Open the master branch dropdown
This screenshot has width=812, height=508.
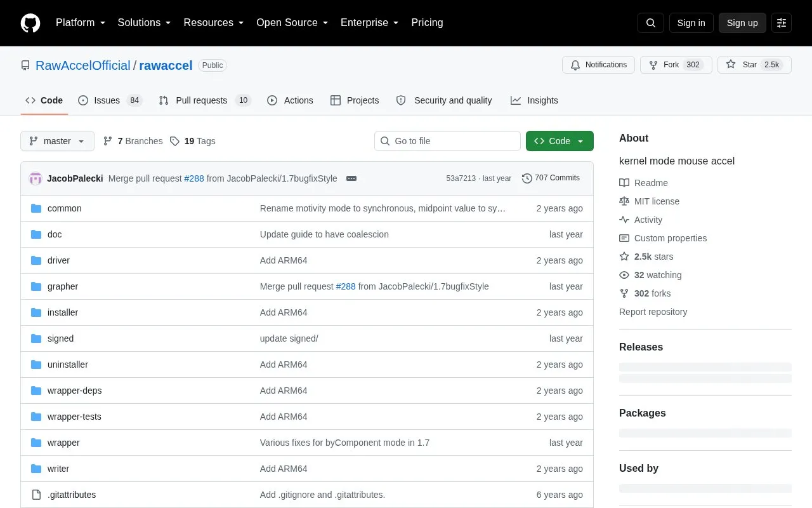coord(57,141)
